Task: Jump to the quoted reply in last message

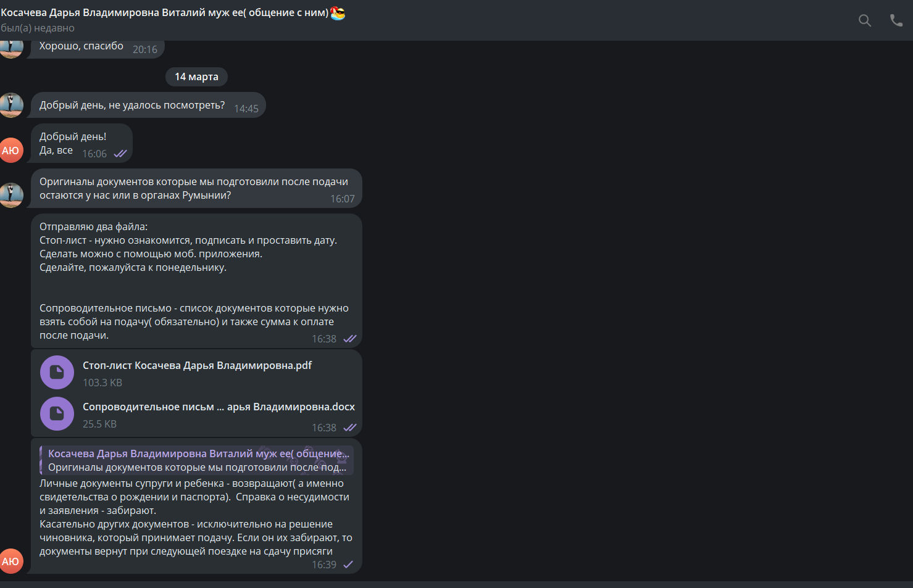Action: coord(196,460)
